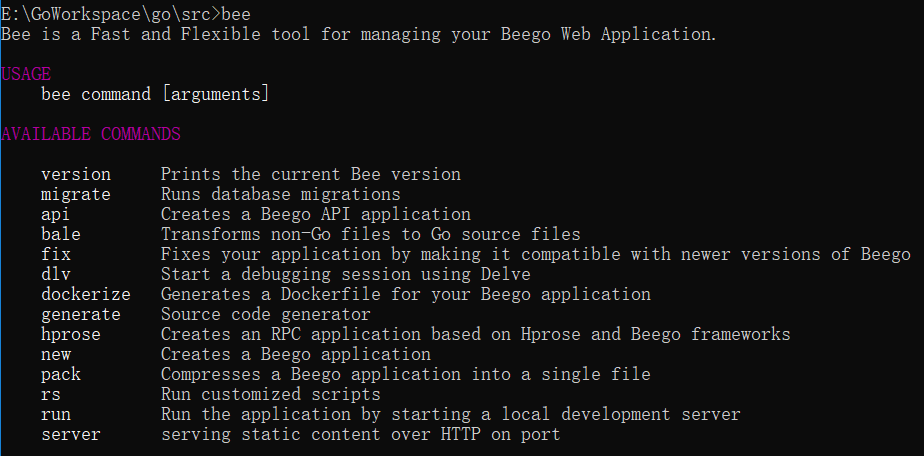The width and height of the screenshot is (924, 456).
Task: Click 'Source code generator' description text
Action: pyautogui.click(x=265, y=314)
